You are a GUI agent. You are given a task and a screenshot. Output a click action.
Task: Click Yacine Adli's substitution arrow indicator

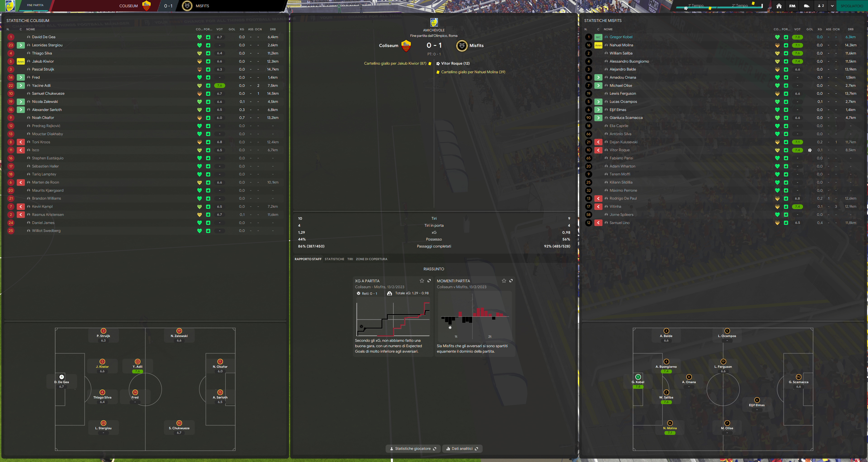pyautogui.click(x=21, y=85)
